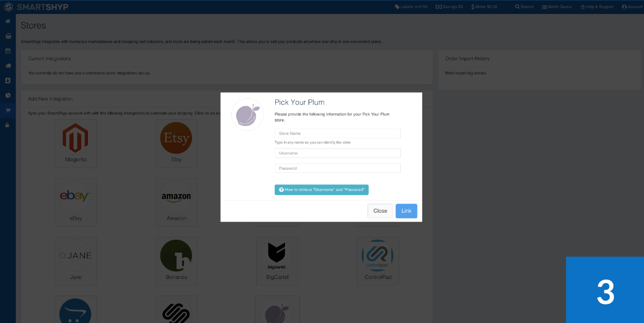Viewport: 644px width, 323px height.
Task: Select the Jane integration icon
Action: point(76,261)
